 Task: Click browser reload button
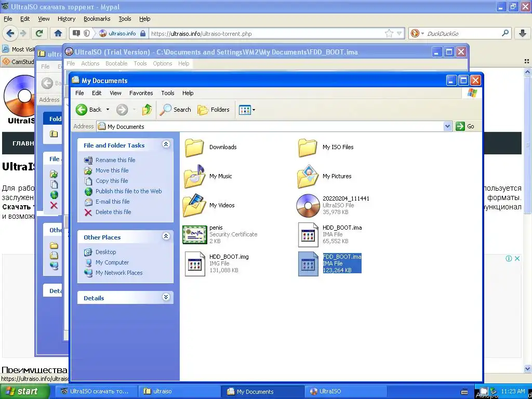point(39,33)
